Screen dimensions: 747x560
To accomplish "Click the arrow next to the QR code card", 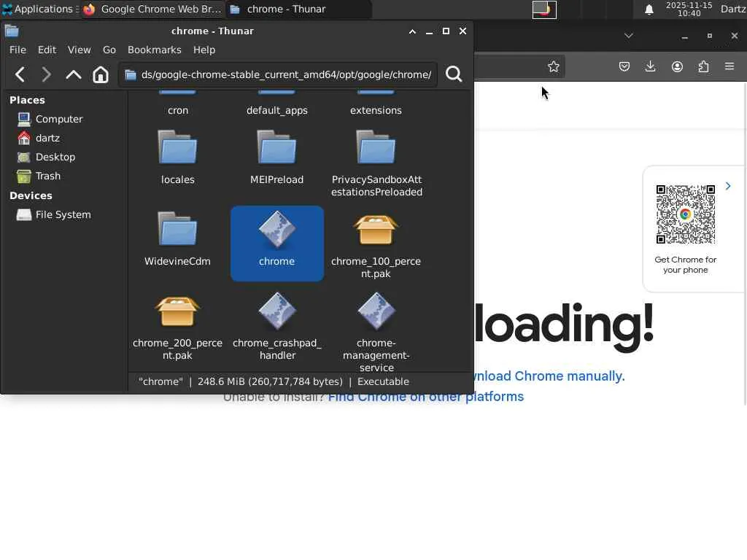I will tap(728, 186).
